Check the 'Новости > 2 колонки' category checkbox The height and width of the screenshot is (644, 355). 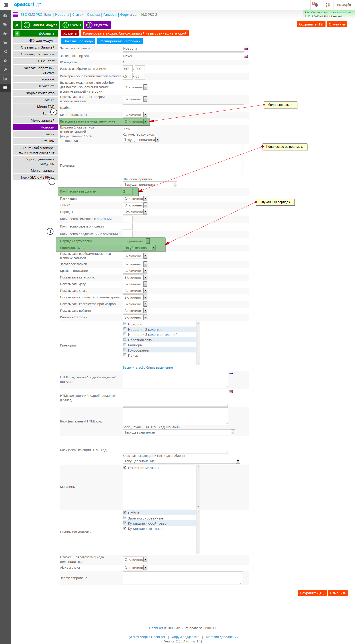pyautogui.click(x=125, y=329)
